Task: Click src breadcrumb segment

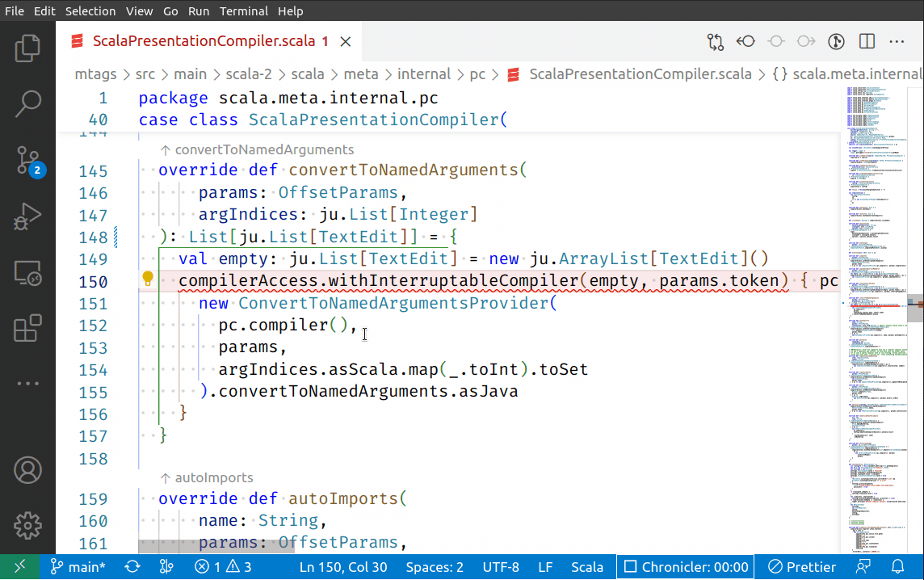Action: 145,74
